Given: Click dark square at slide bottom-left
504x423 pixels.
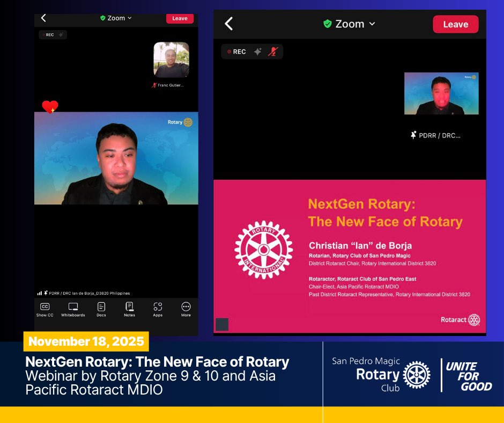Looking at the screenshot, I should [x=222, y=324].
